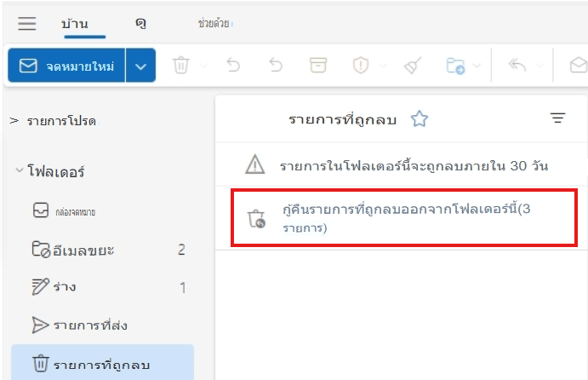Image resolution: width=588 pixels, height=380 pixels.
Task: Click the archive box icon
Action: point(318,66)
